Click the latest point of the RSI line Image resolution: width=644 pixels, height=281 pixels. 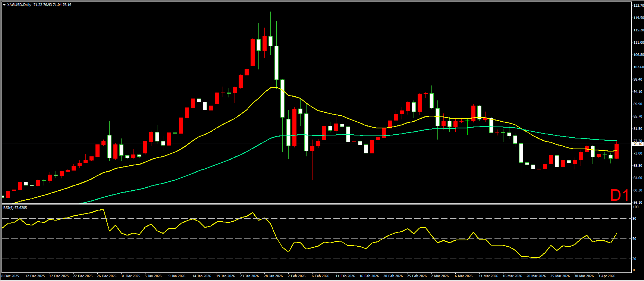pyautogui.click(x=616, y=234)
